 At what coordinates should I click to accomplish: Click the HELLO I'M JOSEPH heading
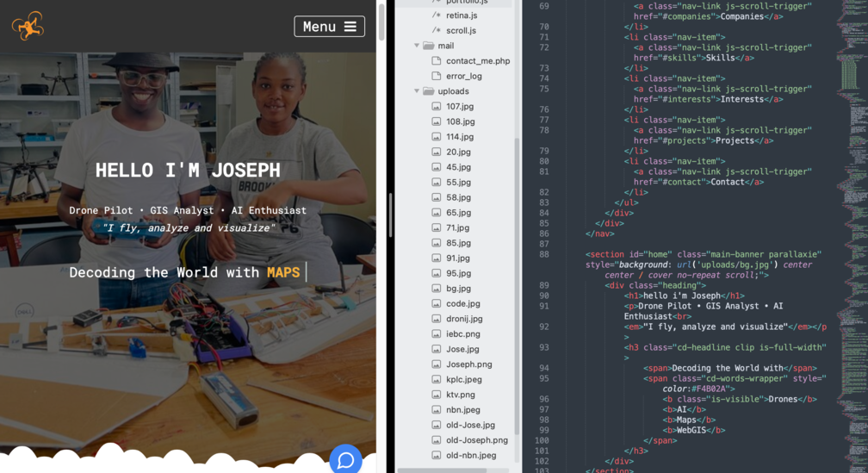[188, 171]
